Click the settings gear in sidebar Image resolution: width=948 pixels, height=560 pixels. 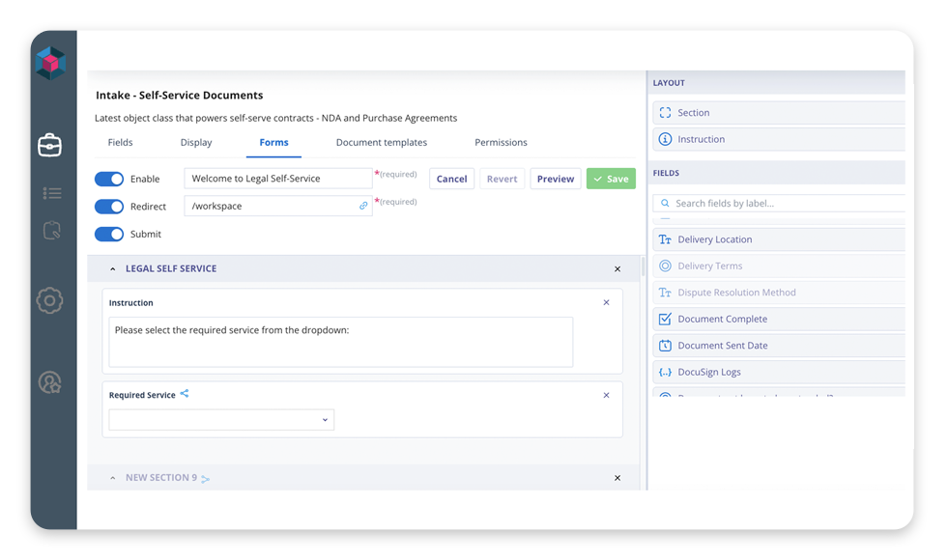pyautogui.click(x=49, y=300)
